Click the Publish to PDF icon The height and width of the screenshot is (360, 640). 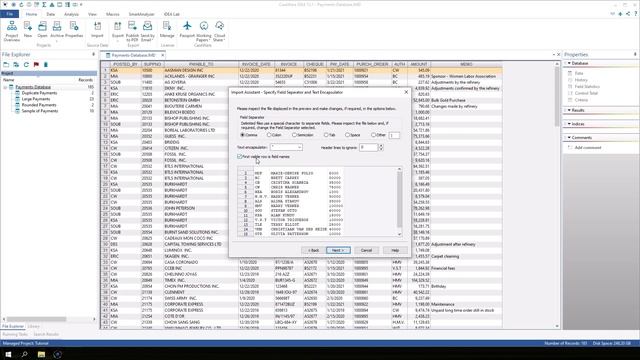click(x=132, y=31)
